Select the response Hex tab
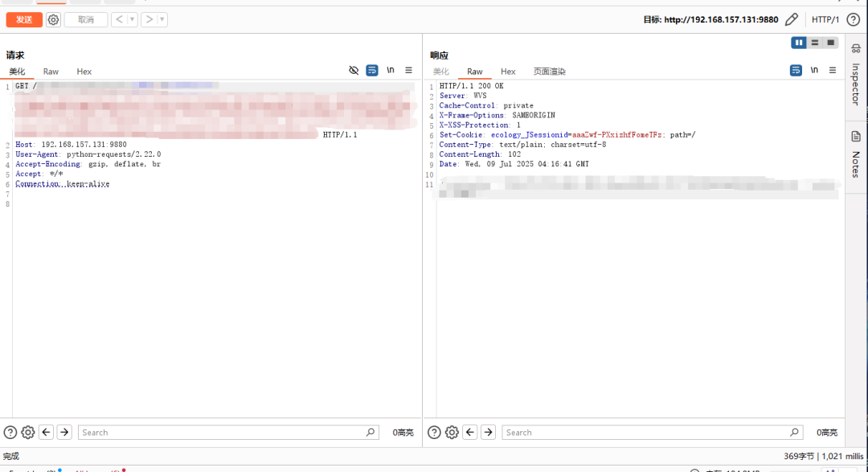Viewport: 868px width, 472px height. [508, 72]
